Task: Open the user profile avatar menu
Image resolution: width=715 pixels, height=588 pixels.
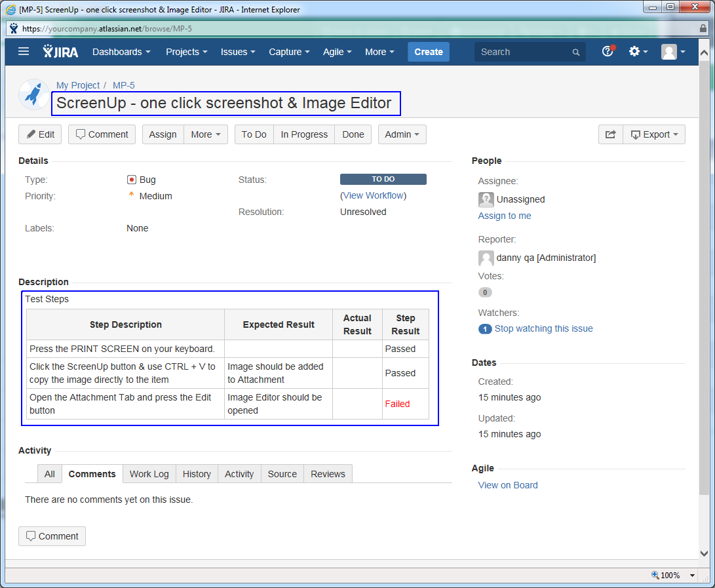Action: pos(673,52)
